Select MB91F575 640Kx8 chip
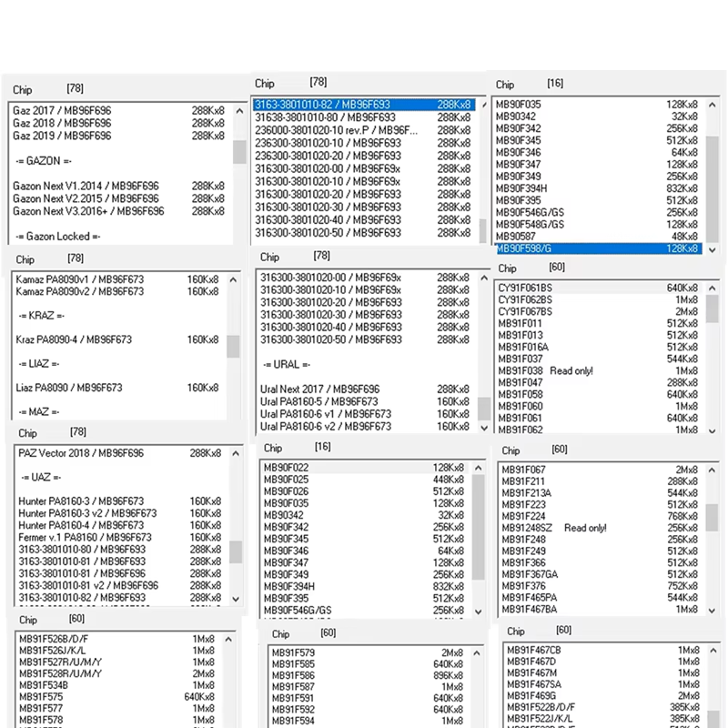Viewport: 728px width, 728px height. pyautogui.click(x=117, y=697)
